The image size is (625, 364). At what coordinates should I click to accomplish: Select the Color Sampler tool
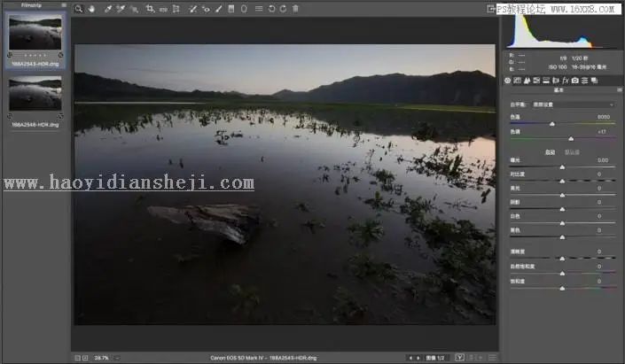click(121, 8)
